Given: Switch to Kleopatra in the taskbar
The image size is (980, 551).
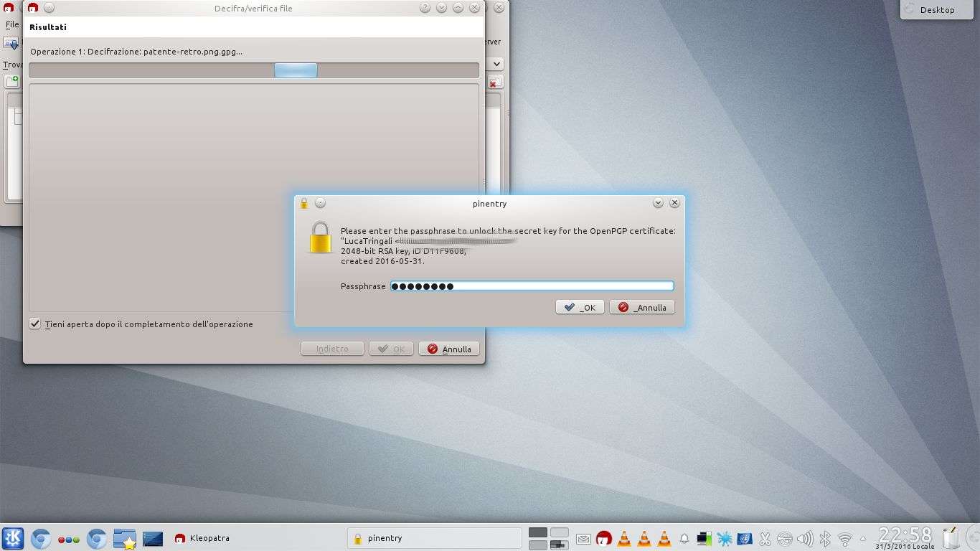Looking at the screenshot, I should point(202,538).
